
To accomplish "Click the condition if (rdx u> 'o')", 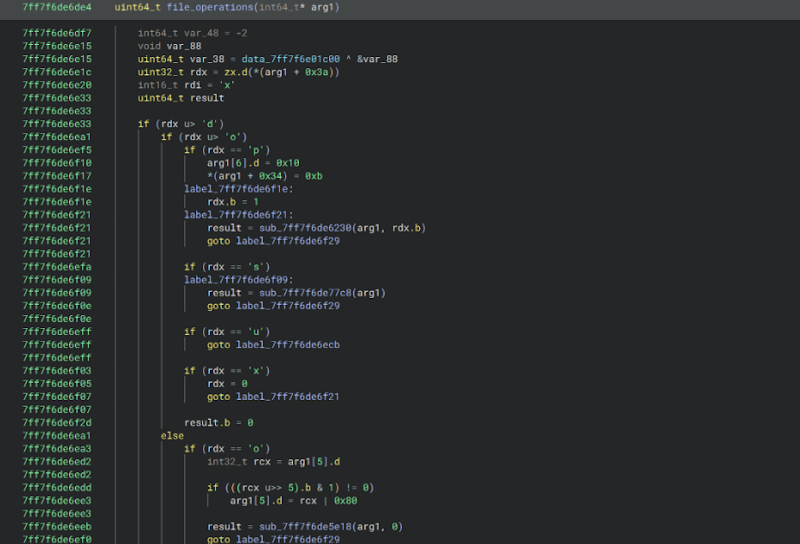I will pyautogui.click(x=204, y=137).
